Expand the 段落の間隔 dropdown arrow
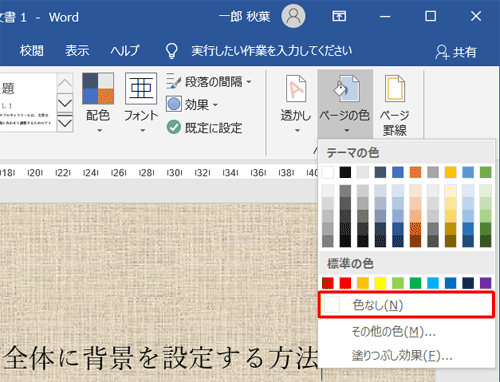This screenshot has height=382, width=500. [249, 82]
